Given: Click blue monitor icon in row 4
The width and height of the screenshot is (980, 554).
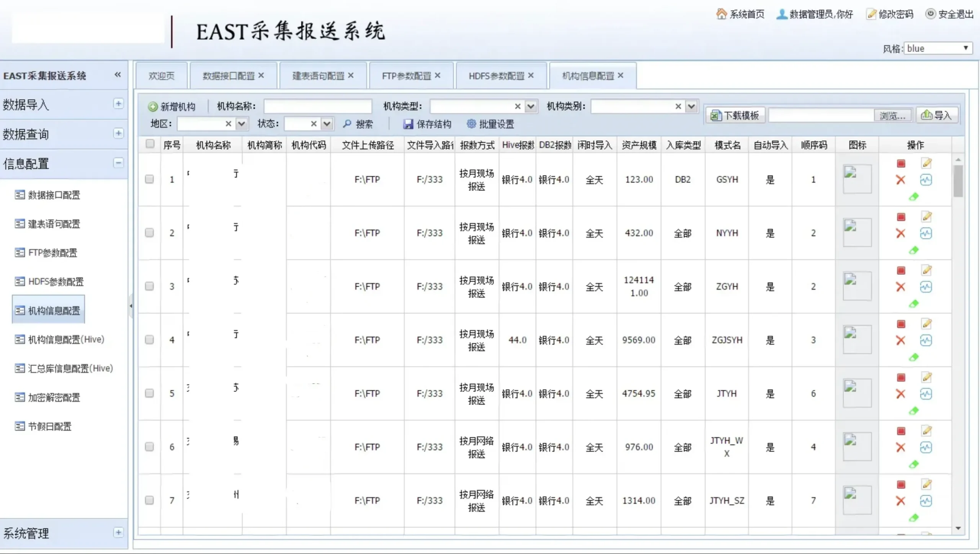Looking at the screenshot, I should tap(926, 340).
